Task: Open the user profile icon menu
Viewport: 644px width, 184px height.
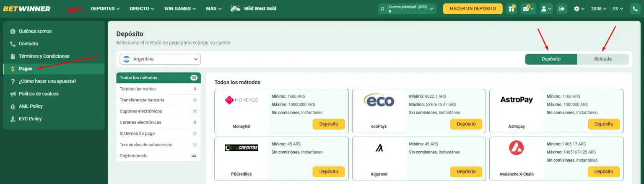Action: 545,9
